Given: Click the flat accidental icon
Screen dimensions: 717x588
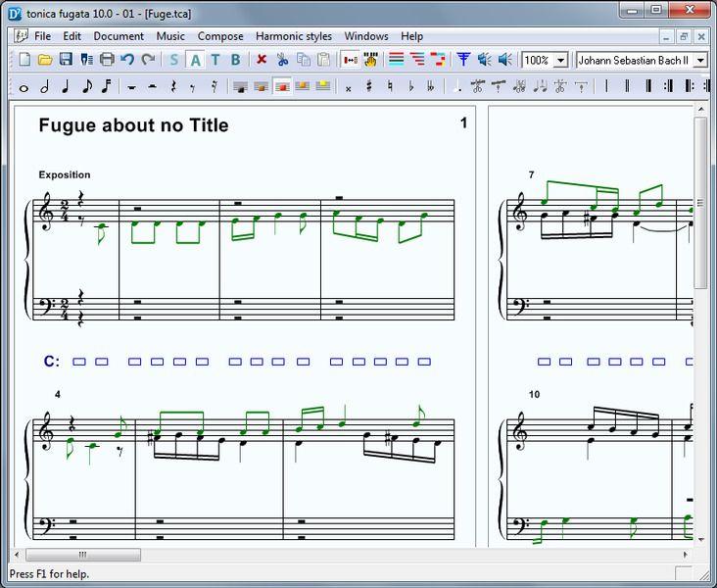Looking at the screenshot, I should [411, 87].
